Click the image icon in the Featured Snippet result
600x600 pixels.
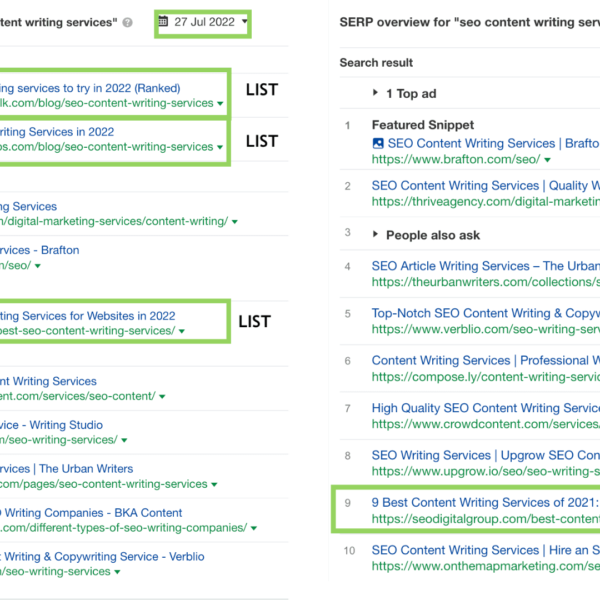(378, 144)
